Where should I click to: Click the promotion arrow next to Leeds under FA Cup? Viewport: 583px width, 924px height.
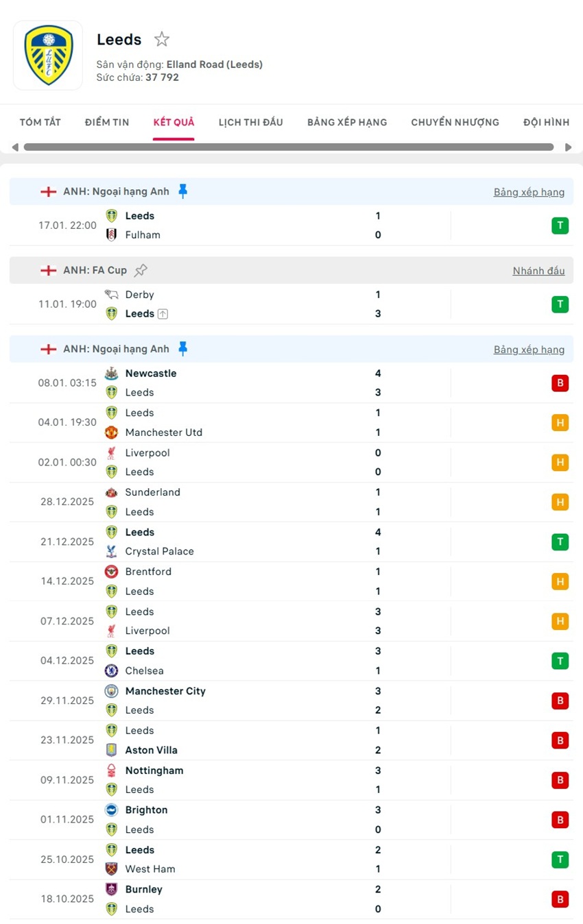163,313
